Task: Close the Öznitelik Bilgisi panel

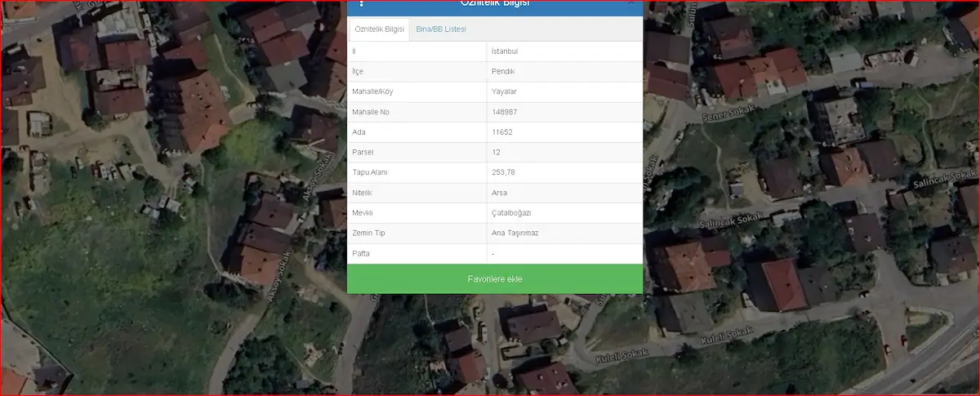Action: pos(631,3)
